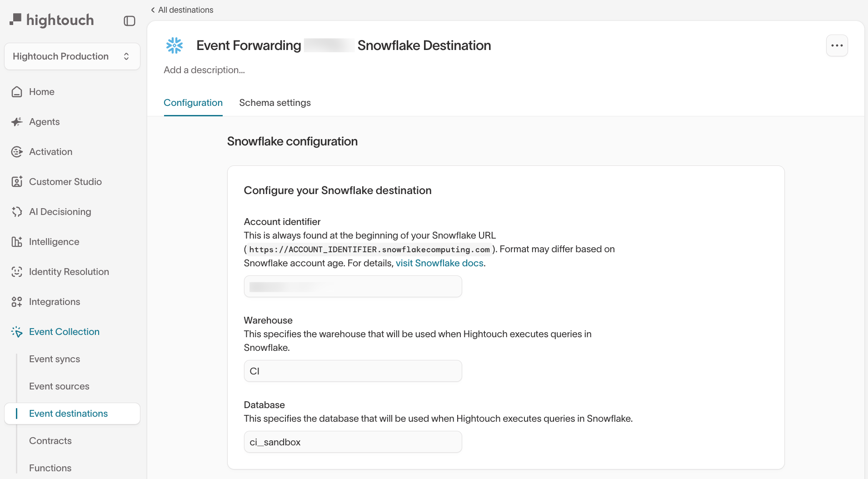868x479 pixels.
Task: Select the Configuration tab
Action: [193, 103]
